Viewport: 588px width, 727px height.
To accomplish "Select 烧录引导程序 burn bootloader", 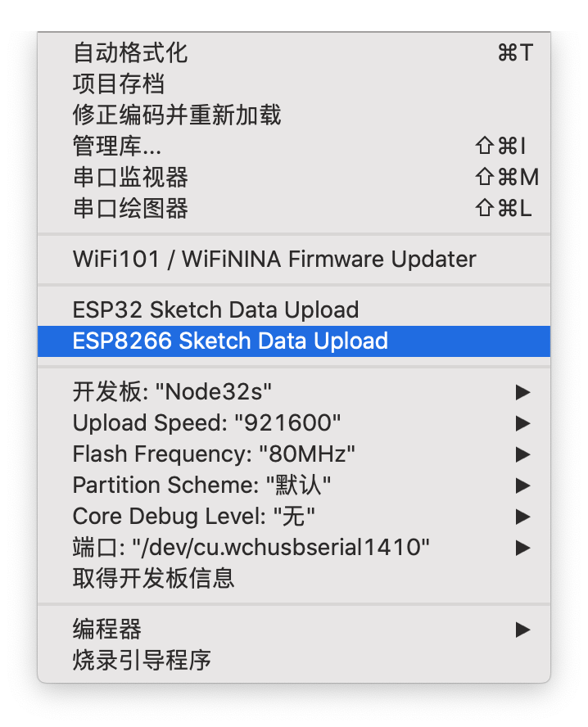I will (x=293, y=660).
